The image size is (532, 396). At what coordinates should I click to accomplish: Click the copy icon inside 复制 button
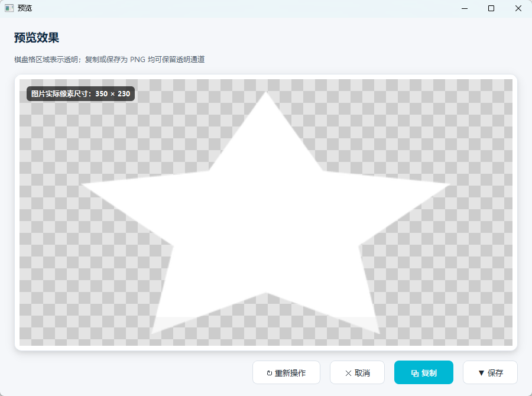[x=414, y=374]
